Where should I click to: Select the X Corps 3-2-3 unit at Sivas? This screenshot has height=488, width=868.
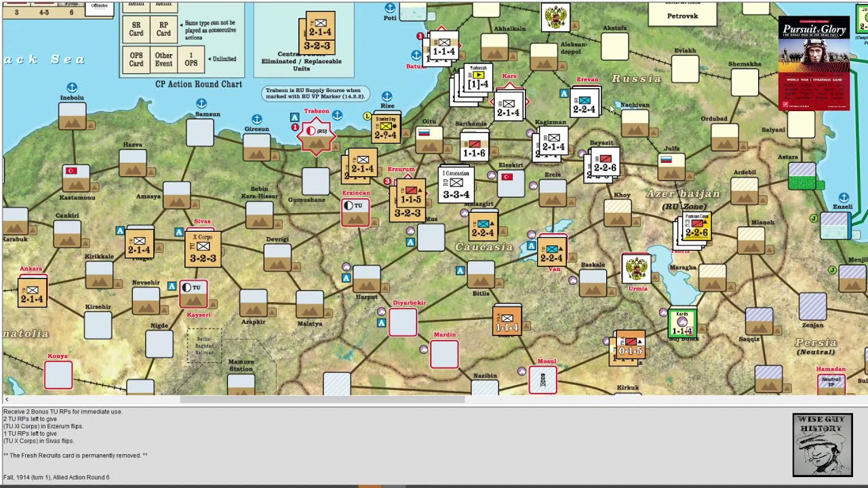(203, 248)
